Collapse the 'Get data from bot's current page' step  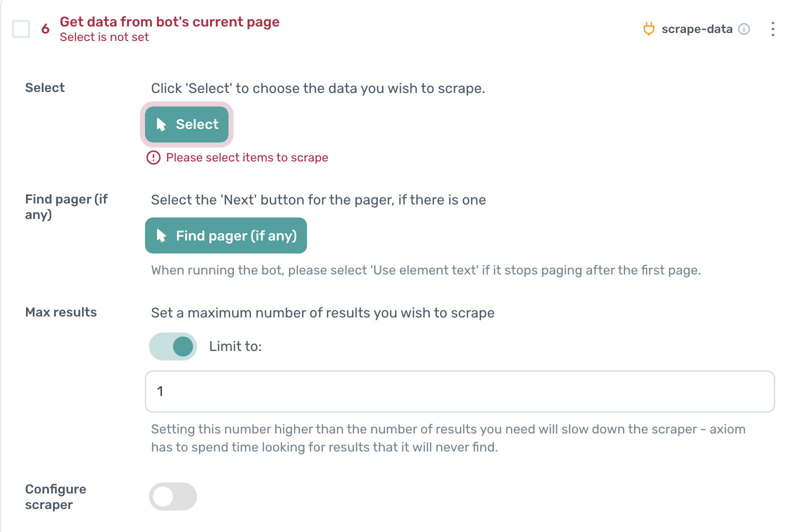[x=169, y=22]
